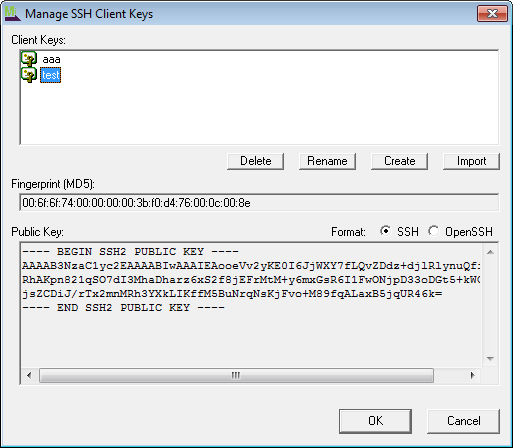Viewport: 513px width, 448px height.
Task: Click Create to make a new key
Action: tap(399, 161)
